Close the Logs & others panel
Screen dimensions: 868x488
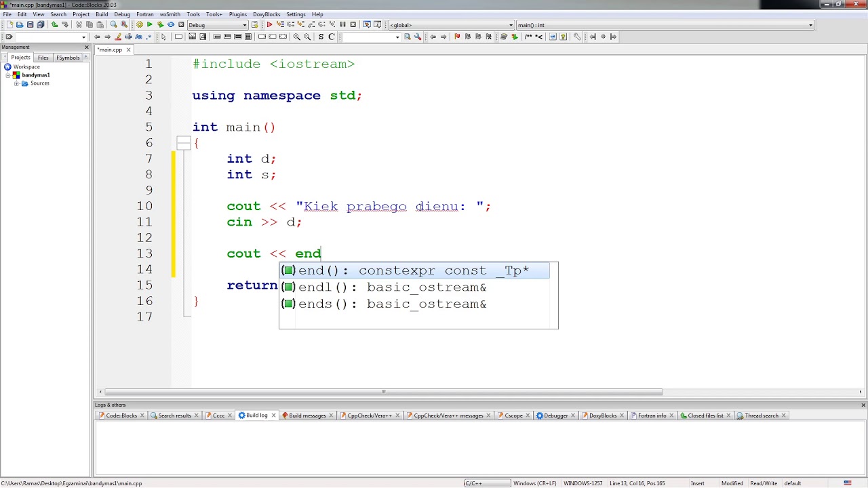863,405
